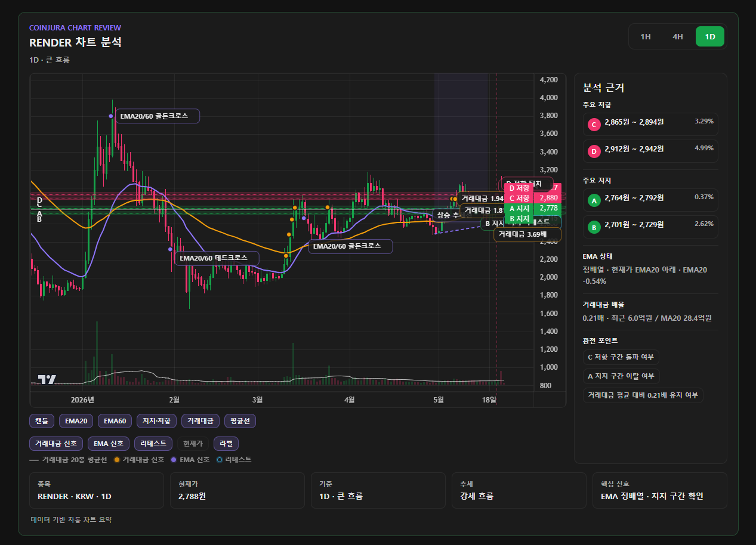Viewport: 756px width, 545px height.
Task: Click the 거래대금 3.69배 chart label
Action: pyautogui.click(x=527, y=234)
